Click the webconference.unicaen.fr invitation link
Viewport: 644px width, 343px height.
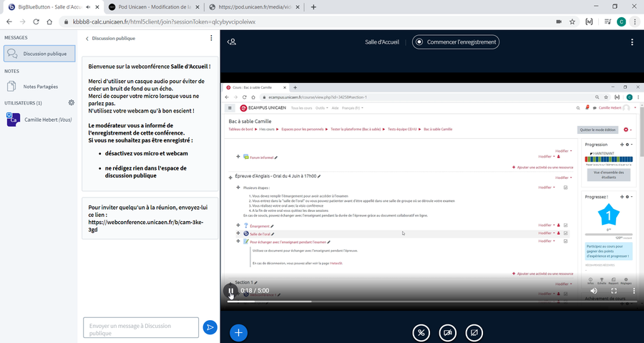(x=146, y=226)
